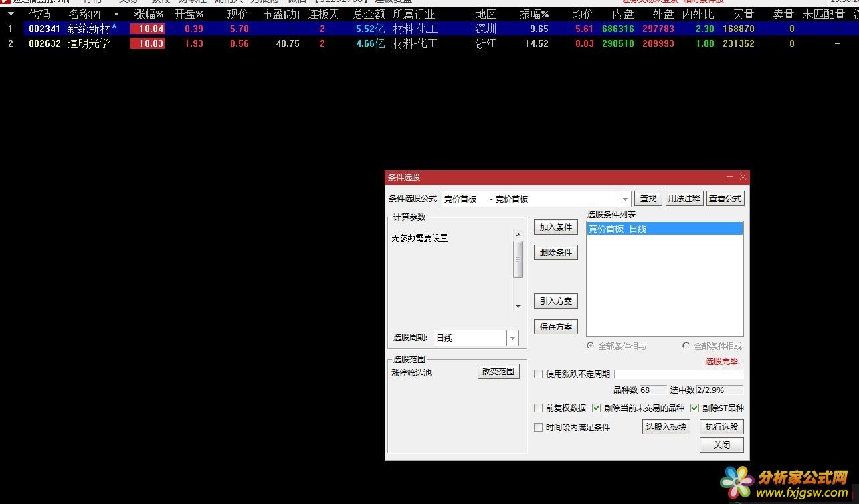The height and width of the screenshot is (504, 859).
Task: Click 总金额 value 4.66亿
Action: 371,43
